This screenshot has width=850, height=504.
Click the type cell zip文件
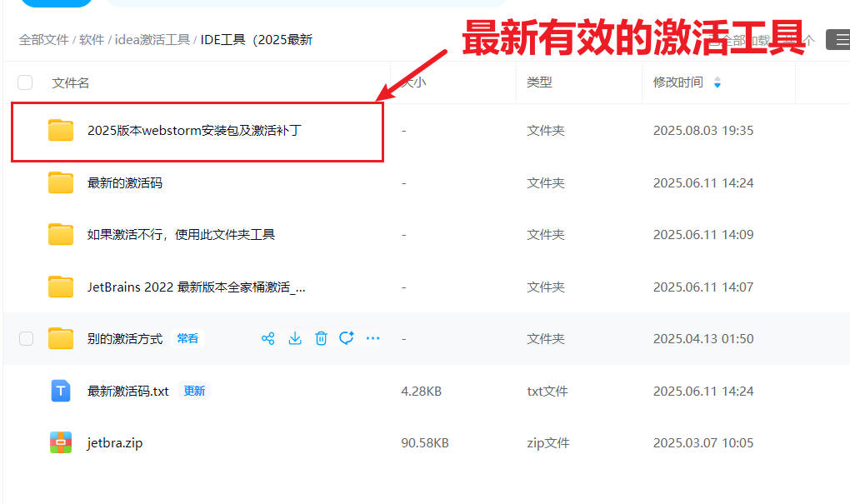(x=548, y=442)
